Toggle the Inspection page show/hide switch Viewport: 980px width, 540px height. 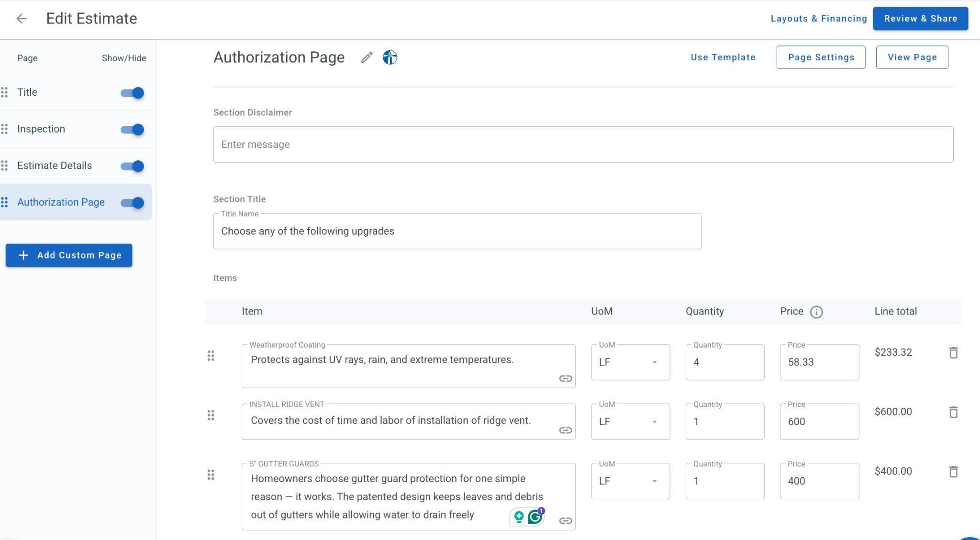coord(133,129)
